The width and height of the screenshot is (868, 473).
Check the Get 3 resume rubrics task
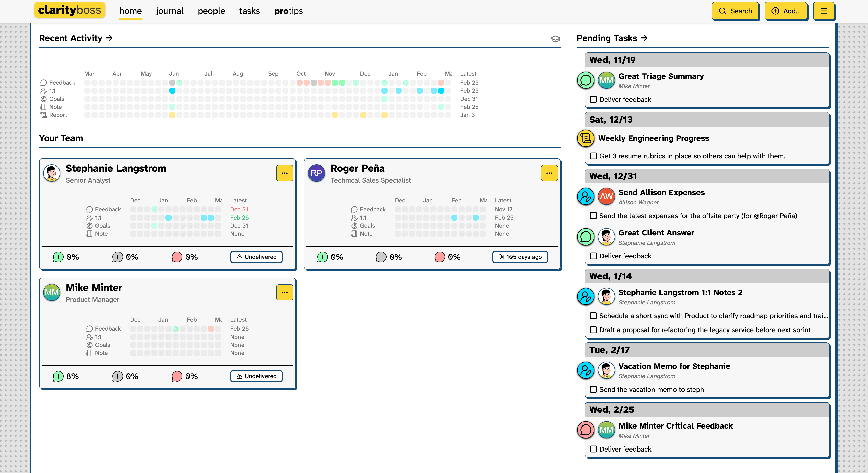tap(593, 156)
